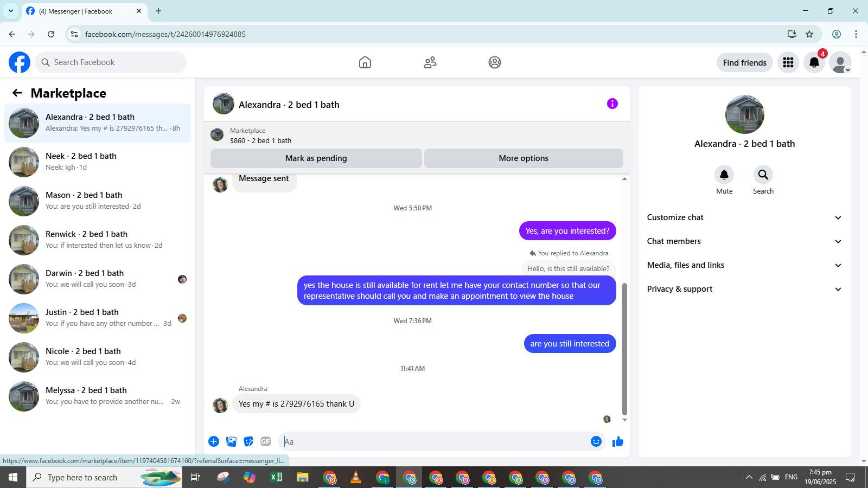Click the More options button
The height and width of the screenshot is (488, 868).
tap(524, 158)
